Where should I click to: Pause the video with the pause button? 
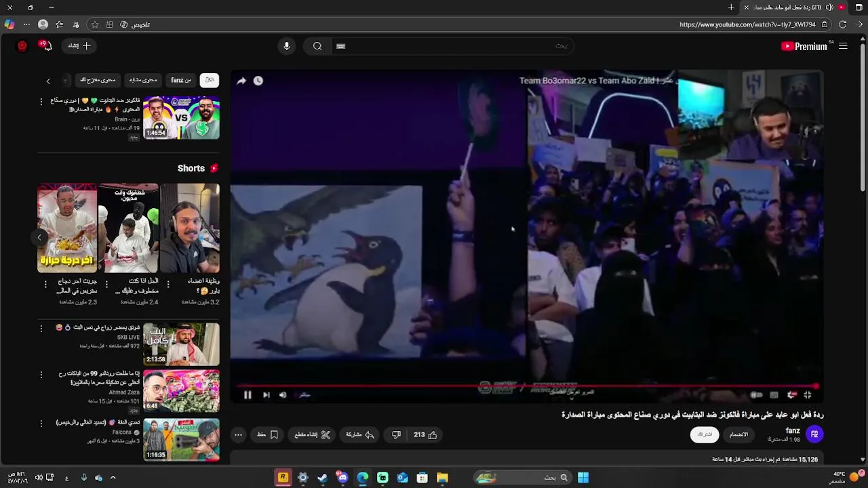[248, 395]
